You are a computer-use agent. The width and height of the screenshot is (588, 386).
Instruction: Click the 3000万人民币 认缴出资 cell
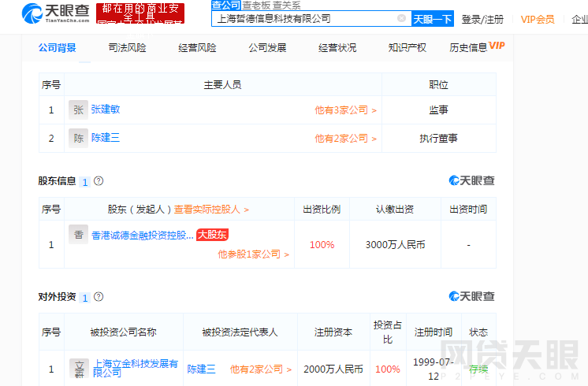coord(395,245)
